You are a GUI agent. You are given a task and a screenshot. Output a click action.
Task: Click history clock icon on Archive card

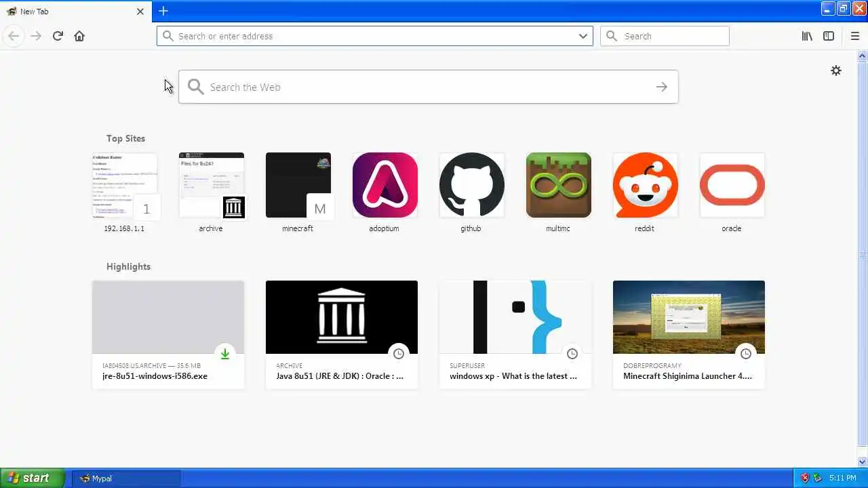coord(399,354)
